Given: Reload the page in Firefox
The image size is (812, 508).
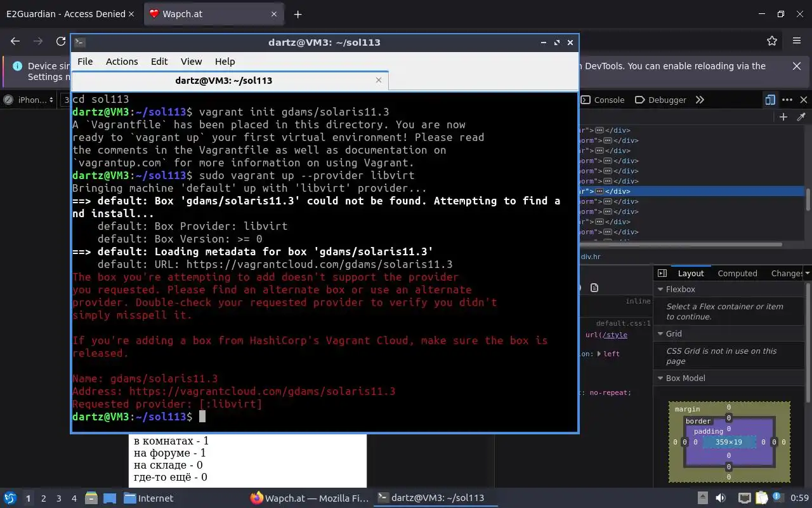Looking at the screenshot, I should (61, 41).
